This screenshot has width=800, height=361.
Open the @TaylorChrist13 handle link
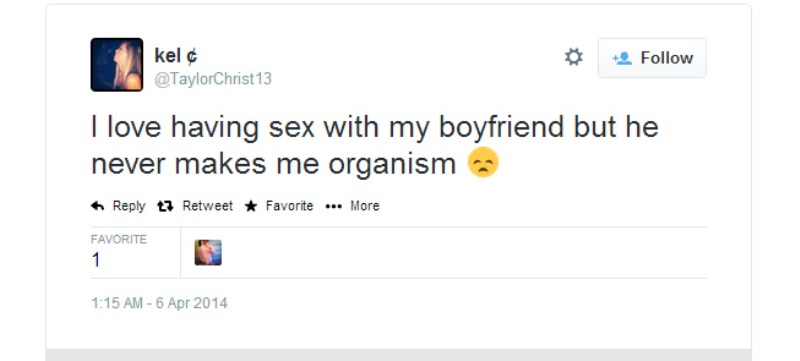213,79
